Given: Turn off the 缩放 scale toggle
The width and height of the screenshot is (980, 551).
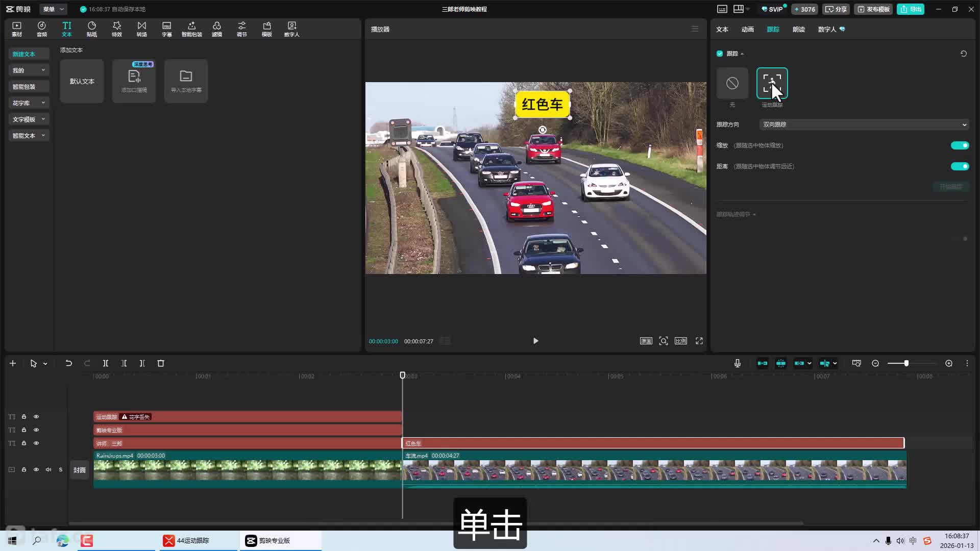Looking at the screenshot, I should point(960,145).
